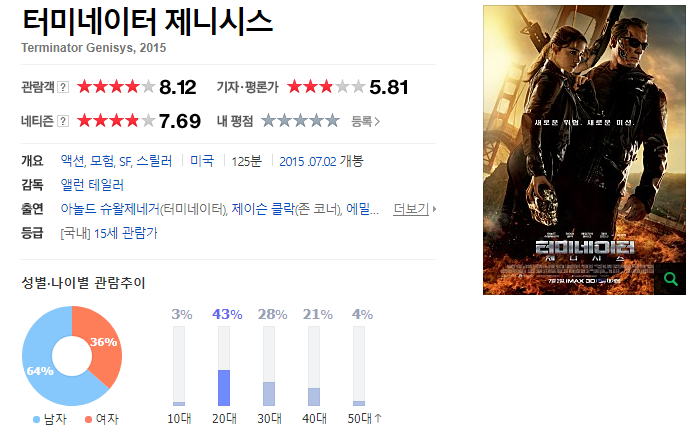Click the 미국 country link

202,161
